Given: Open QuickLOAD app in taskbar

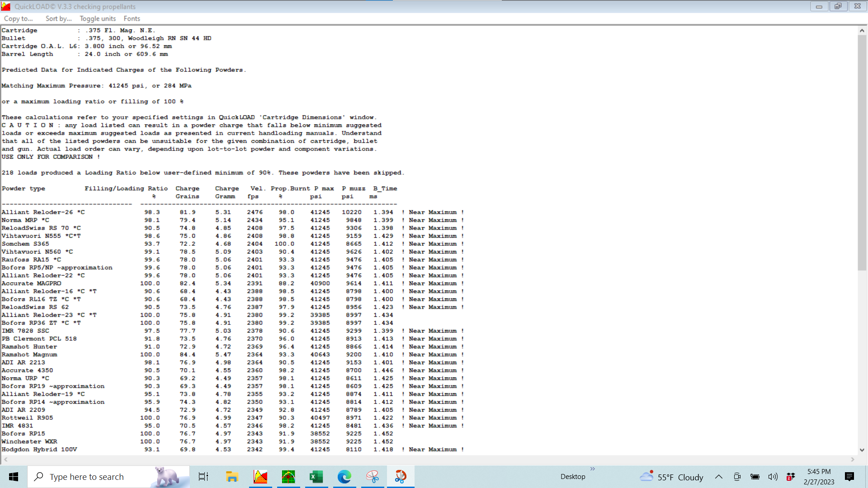Looking at the screenshot, I should coord(260,477).
